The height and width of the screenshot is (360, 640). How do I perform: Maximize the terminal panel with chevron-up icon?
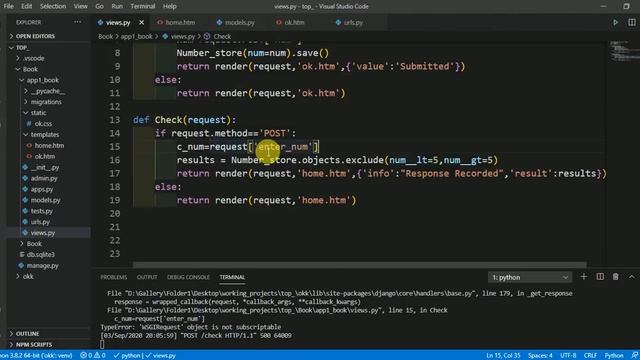tap(631, 277)
